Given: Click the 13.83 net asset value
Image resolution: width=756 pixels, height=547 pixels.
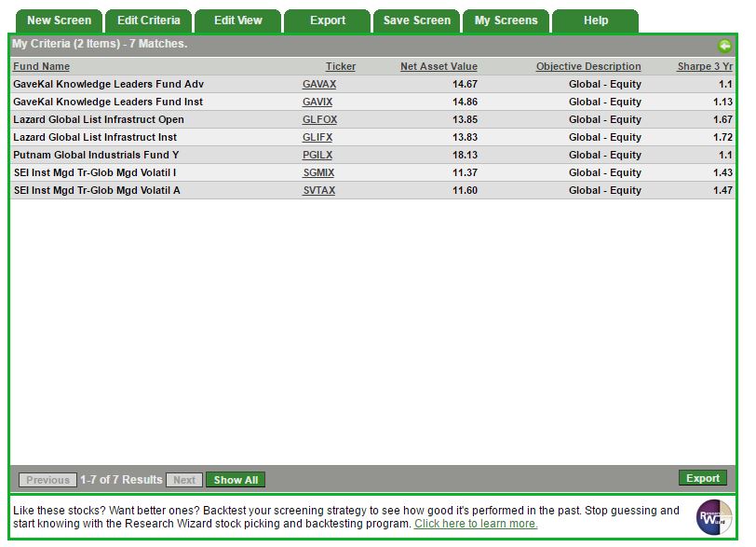Looking at the screenshot, I should [x=465, y=138].
